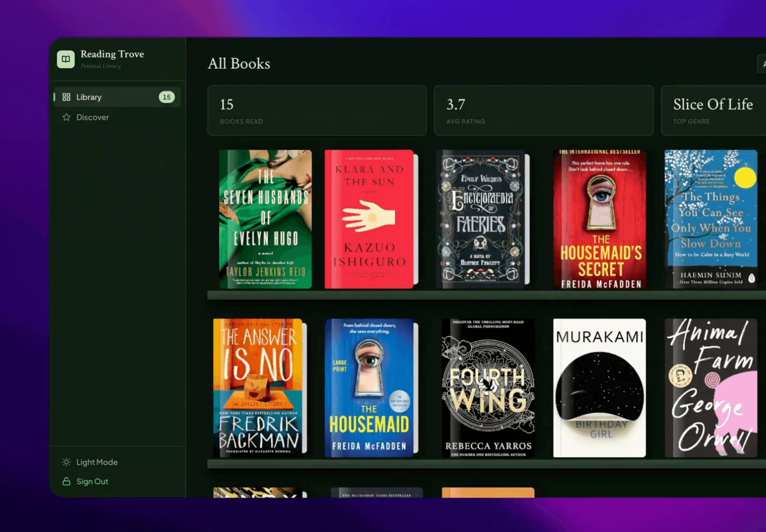The image size is (766, 532).
Task: Open Encyclopaedia of Faeries book cover
Action: [483, 219]
